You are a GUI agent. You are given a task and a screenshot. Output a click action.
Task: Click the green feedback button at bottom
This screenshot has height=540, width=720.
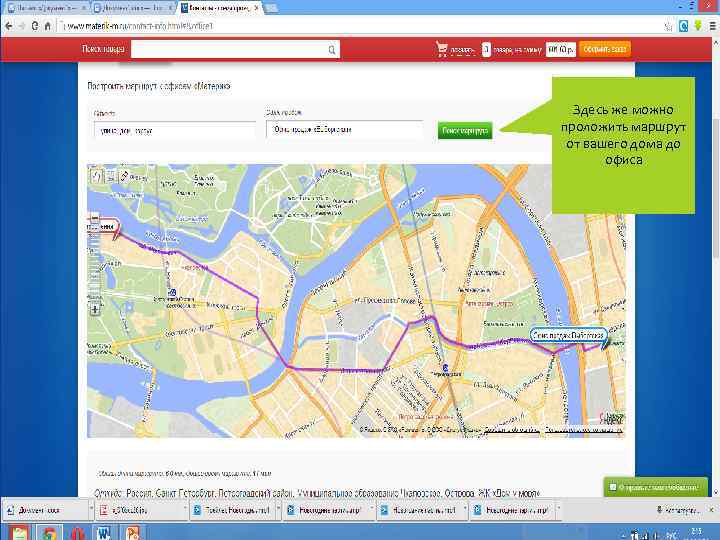tap(655, 487)
